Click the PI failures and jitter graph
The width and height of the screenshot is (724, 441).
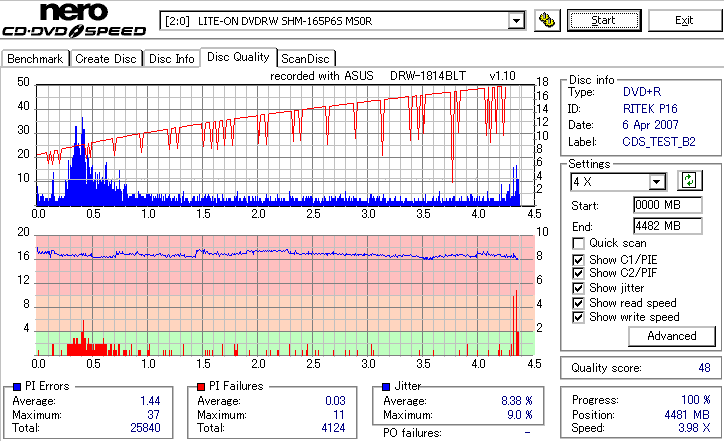tap(285, 296)
